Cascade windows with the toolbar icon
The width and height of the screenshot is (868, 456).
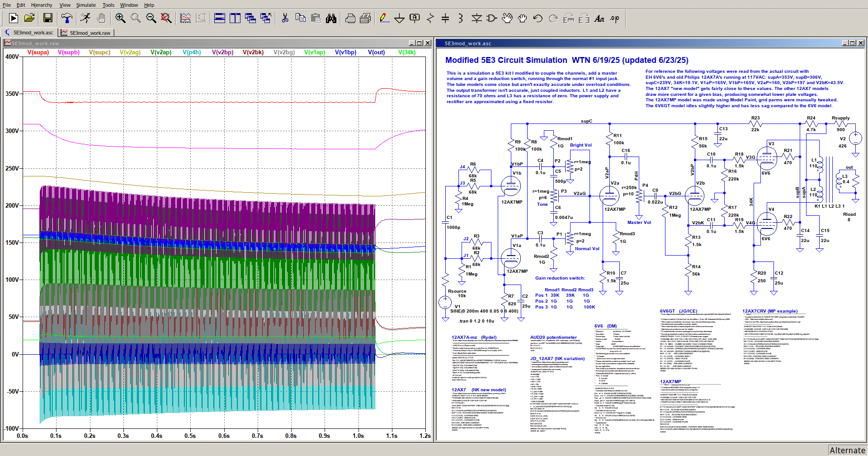click(250, 18)
